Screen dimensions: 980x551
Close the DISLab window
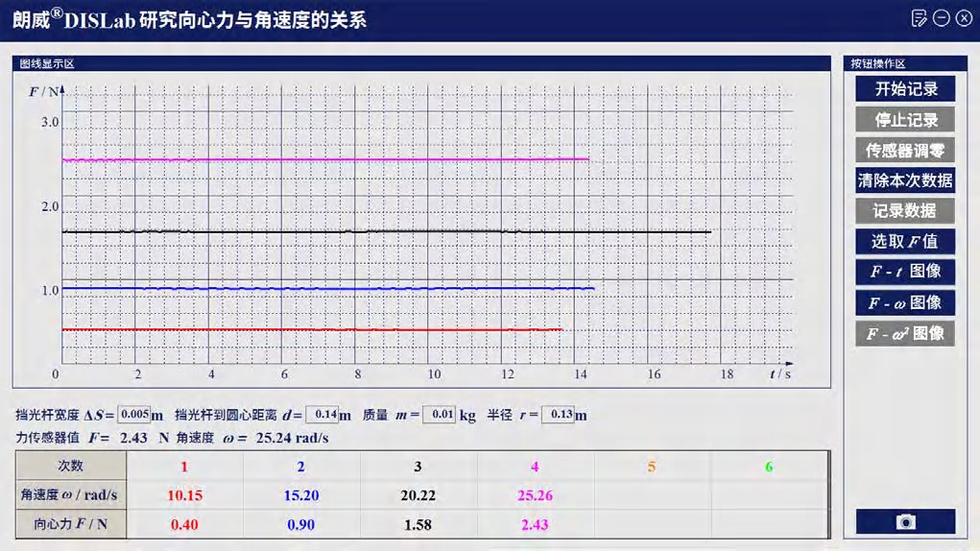[964, 18]
